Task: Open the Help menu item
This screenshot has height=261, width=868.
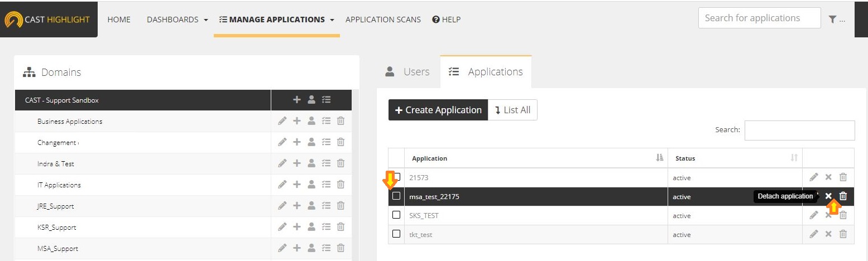Action: click(446, 20)
